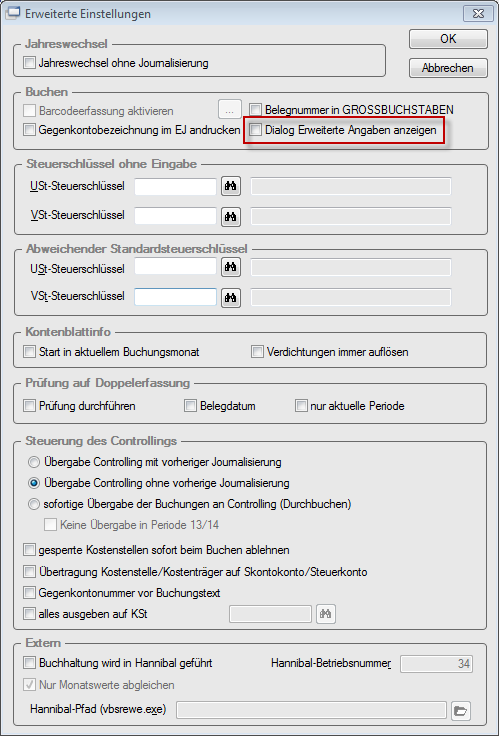499x736 pixels.
Task: Check Verdichtungen immer auflösen
Action: point(257,352)
